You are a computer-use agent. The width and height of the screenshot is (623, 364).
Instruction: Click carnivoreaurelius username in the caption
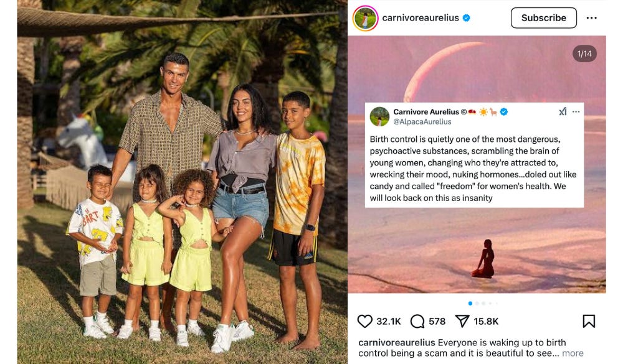pyautogui.click(x=397, y=343)
